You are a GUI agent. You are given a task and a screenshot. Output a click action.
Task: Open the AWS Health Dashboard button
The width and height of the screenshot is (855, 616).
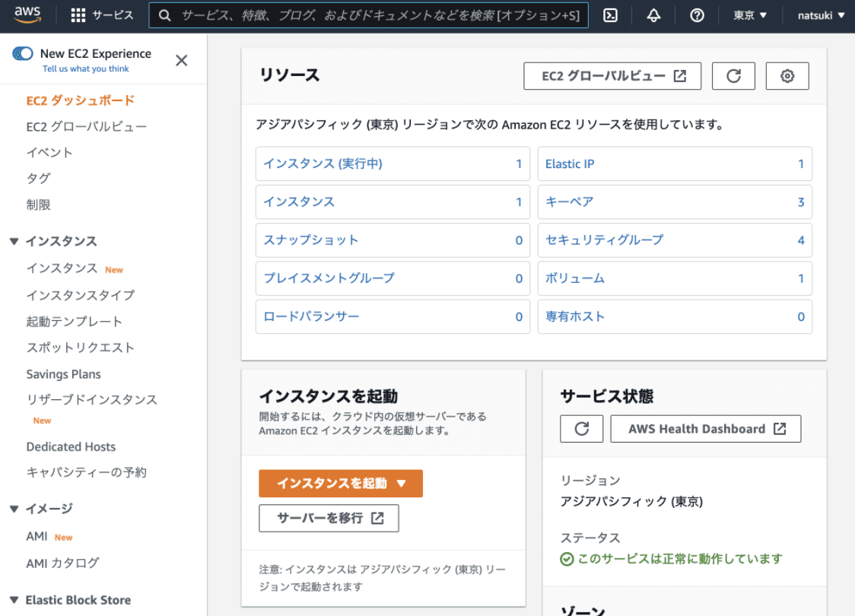[706, 428]
